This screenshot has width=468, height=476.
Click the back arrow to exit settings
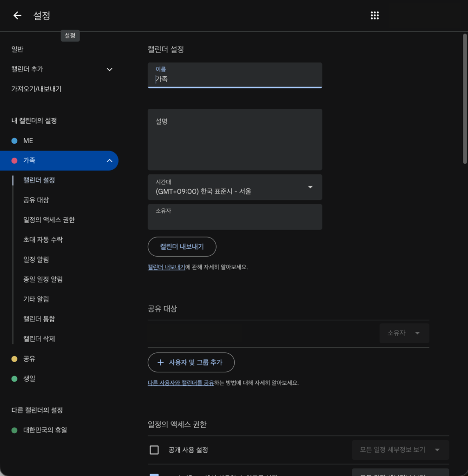[17, 15]
